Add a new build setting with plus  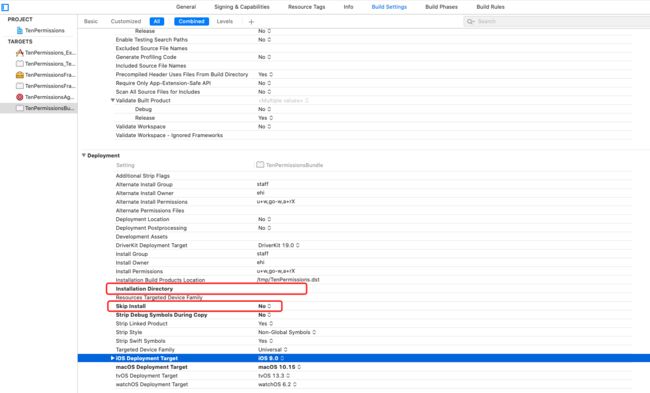tap(251, 22)
